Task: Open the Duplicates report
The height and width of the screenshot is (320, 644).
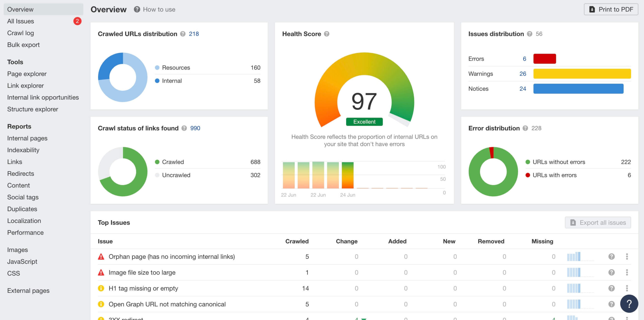Action: click(x=22, y=209)
